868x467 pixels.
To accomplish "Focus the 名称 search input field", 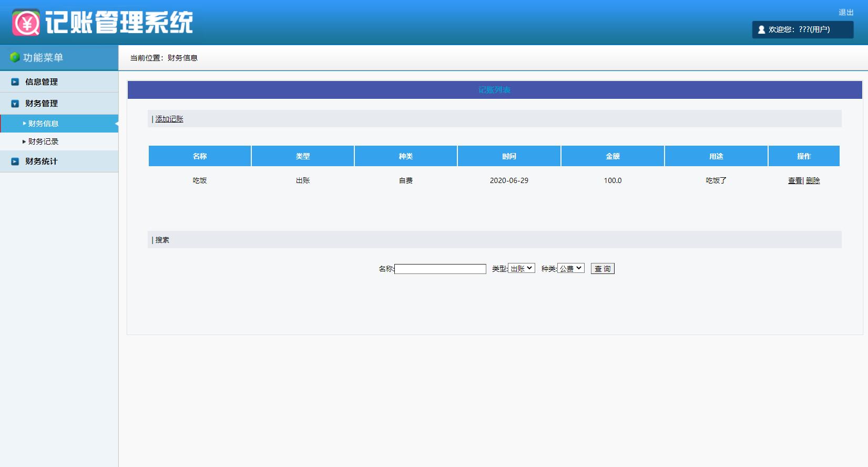I will 440,269.
